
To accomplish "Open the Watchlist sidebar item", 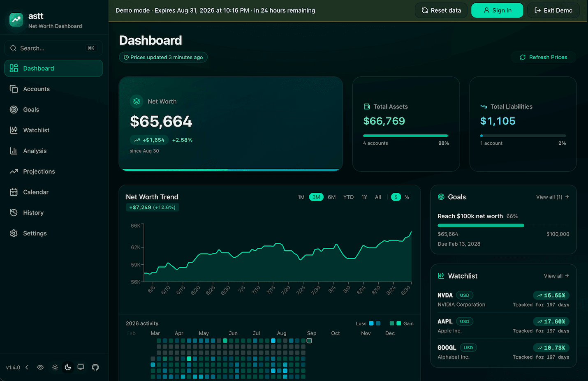I will click(x=53, y=130).
